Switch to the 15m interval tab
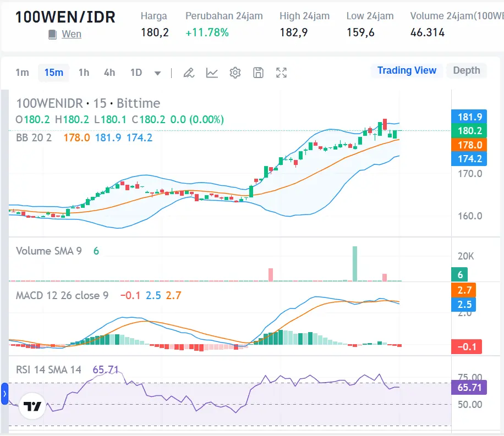The image size is (504, 436). click(53, 72)
